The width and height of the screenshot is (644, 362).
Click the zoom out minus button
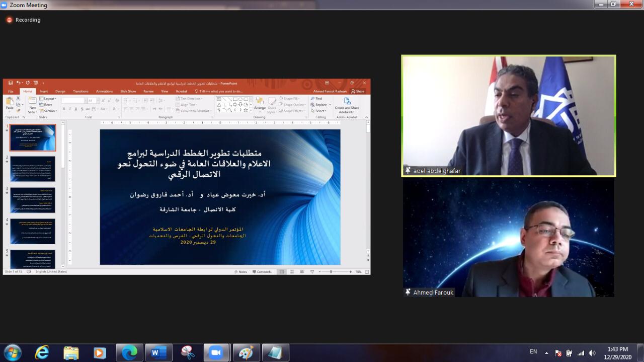point(320,272)
